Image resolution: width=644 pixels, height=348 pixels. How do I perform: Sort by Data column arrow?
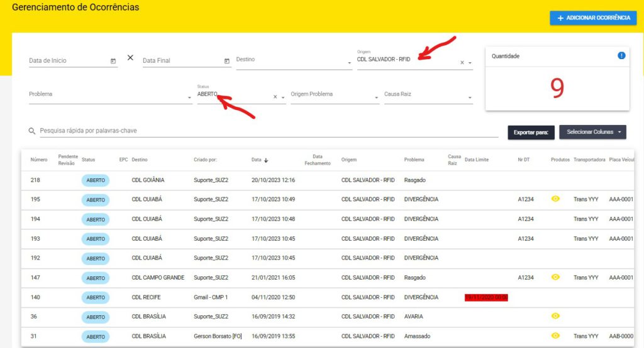click(266, 160)
